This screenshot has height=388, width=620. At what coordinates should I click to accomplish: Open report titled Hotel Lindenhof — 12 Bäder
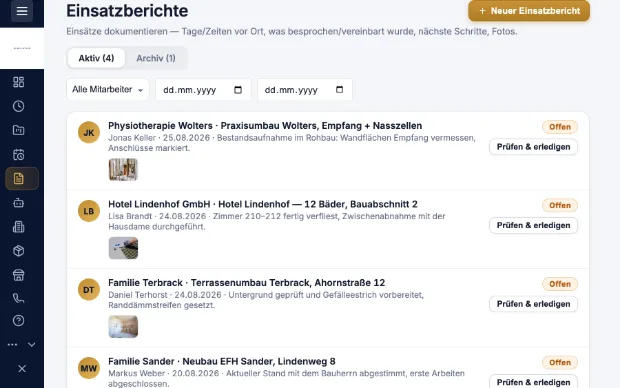[x=263, y=204]
